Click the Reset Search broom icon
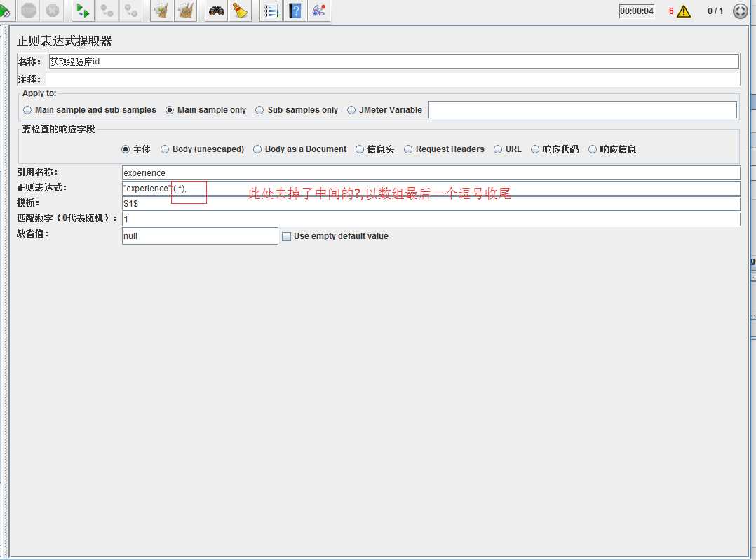 point(240,11)
